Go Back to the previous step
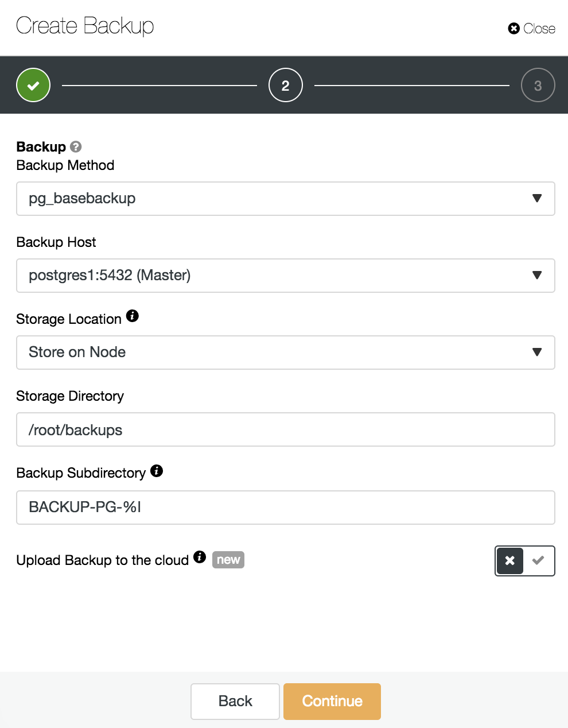This screenshot has height=728, width=568. click(235, 702)
